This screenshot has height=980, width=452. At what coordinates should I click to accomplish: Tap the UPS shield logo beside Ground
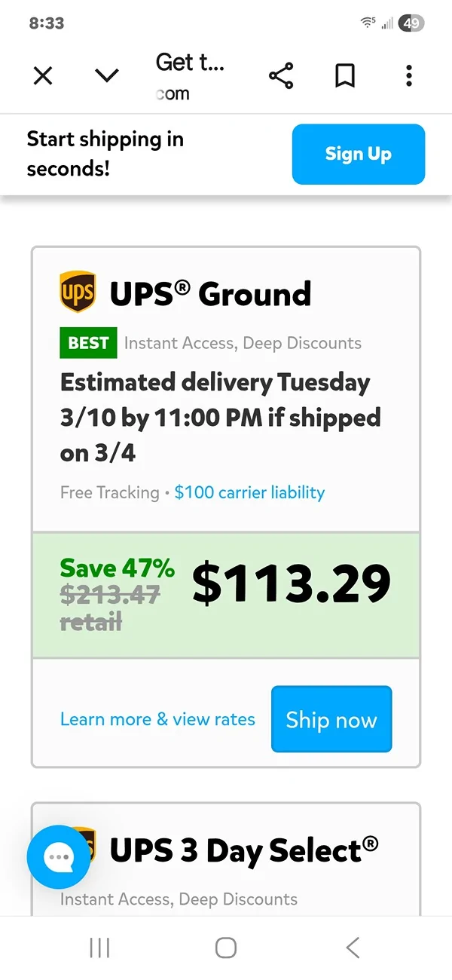point(78,292)
